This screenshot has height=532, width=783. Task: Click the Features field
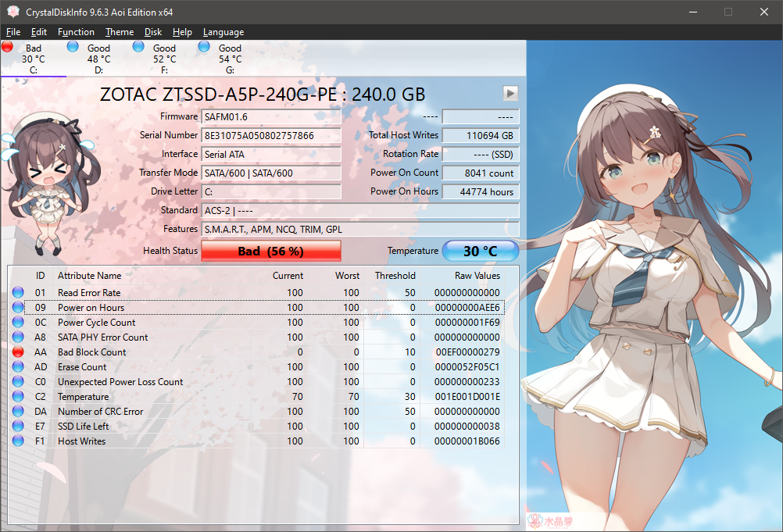coord(360,230)
